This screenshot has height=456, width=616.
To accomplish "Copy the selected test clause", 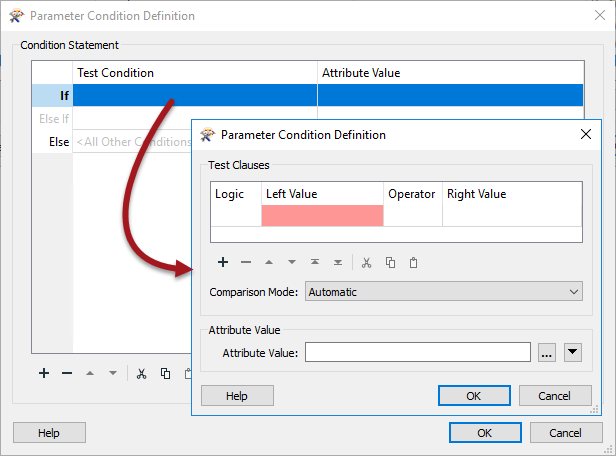I will (x=390, y=262).
